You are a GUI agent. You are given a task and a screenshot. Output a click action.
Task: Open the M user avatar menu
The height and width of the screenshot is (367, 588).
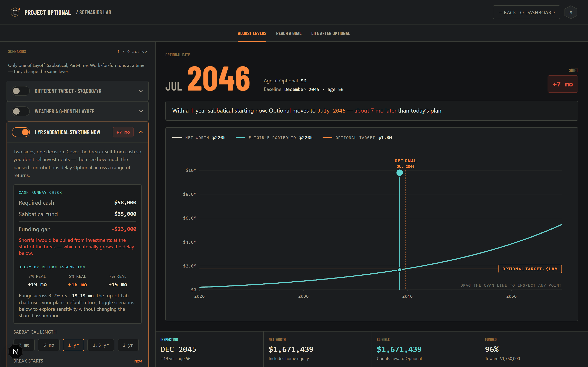pos(570,12)
